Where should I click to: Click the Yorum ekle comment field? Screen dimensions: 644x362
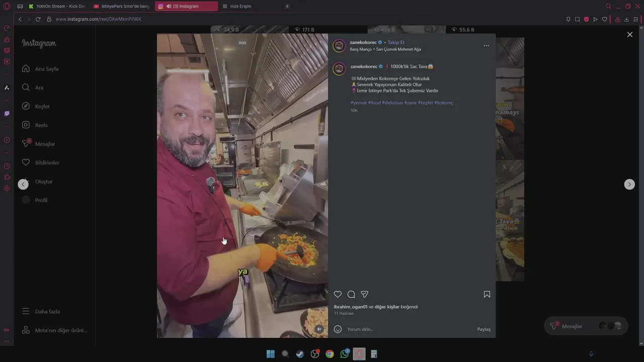(x=410, y=329)
